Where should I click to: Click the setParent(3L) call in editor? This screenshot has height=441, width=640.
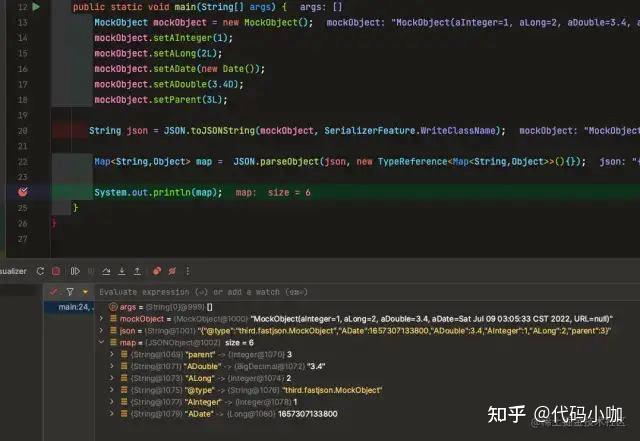[190, 100]
